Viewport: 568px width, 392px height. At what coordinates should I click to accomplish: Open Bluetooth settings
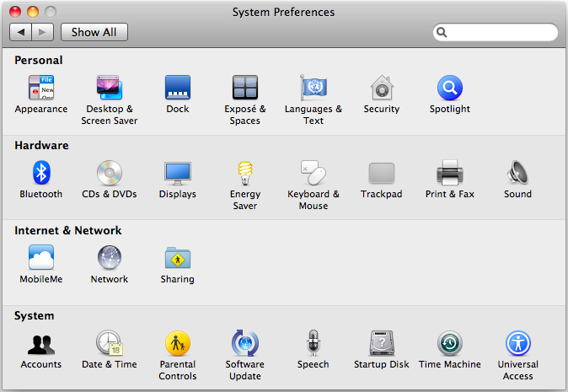point(41,174)
